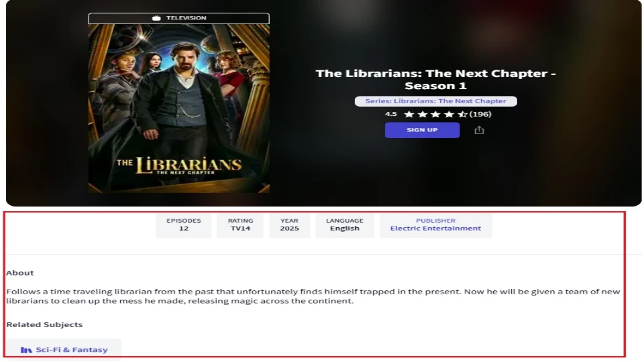
Task: Click the Year 2025 info tile
Action: tap(290, 225)
